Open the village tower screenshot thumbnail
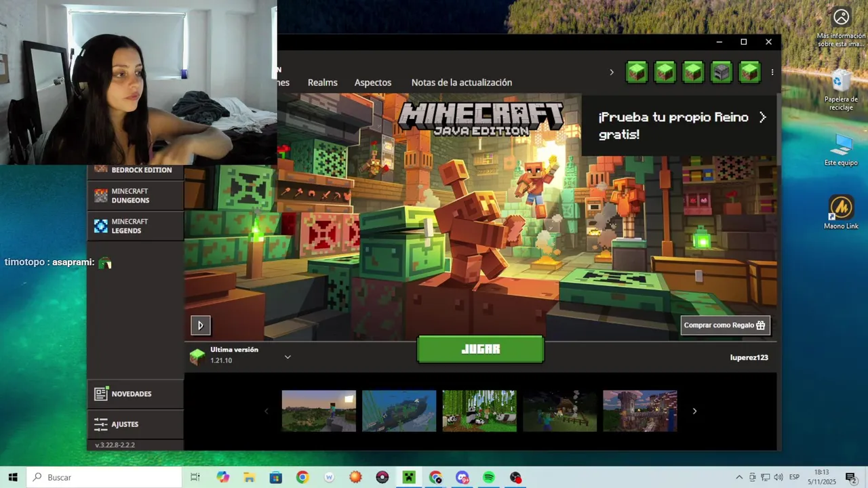The height and width of the screenshot is (488, 868). (640, 411)
